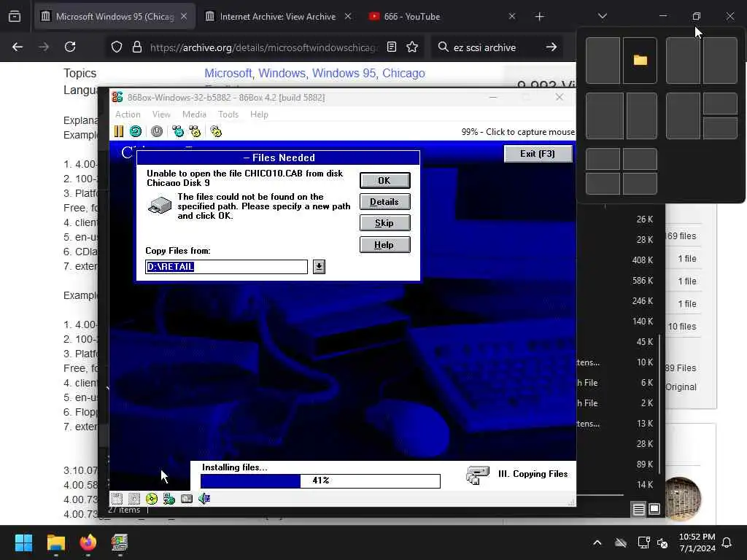Screen dimensions: 747x560
Task: Click the Original label in sidebar
Action: [681, 387]
